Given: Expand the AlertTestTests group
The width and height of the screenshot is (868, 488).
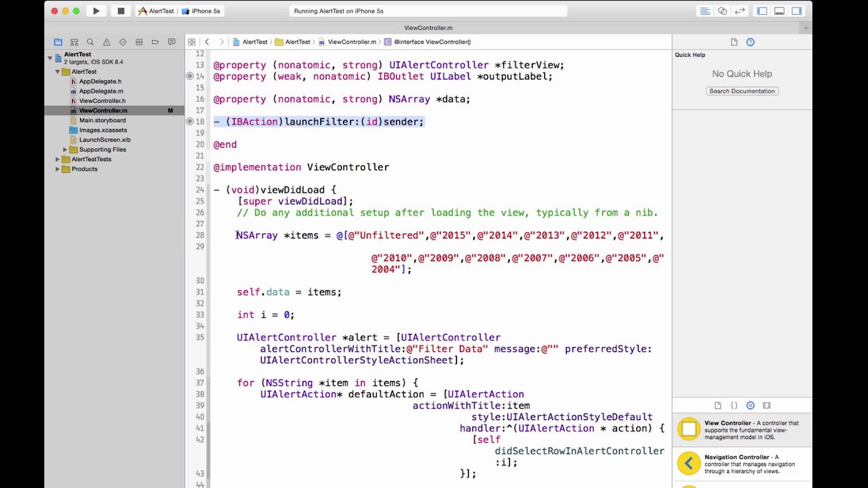Looking at the screenshot, I should coord(58,159).
